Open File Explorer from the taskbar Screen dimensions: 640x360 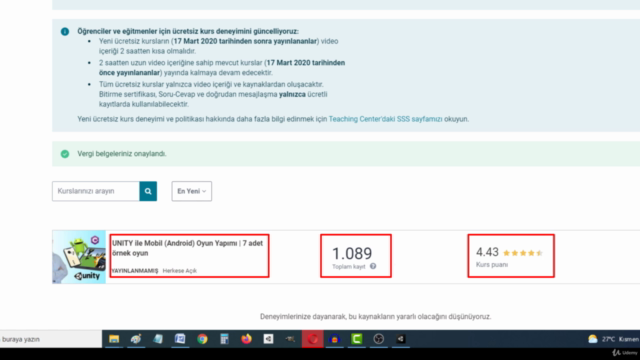114,339
